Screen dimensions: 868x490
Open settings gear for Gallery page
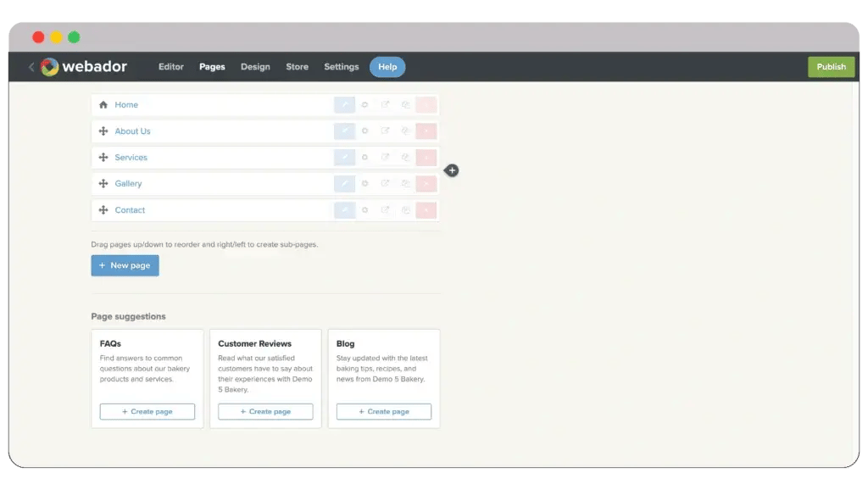point(365,184)
